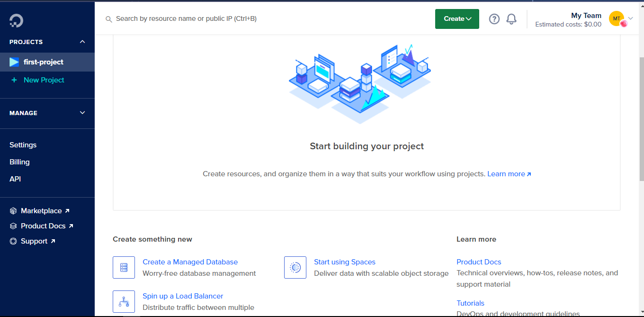Image resolution: width=644 pixels, height=317 pixels.
Task: Click the Estimated costs: $0.00 text
Action: pos(568,25)
